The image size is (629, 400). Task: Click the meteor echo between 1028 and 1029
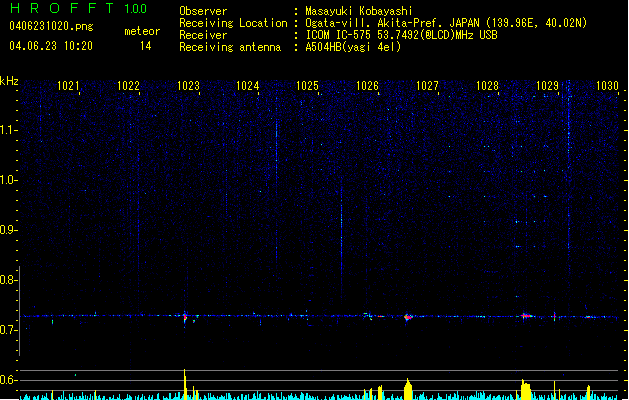click(x=526, y=316)
